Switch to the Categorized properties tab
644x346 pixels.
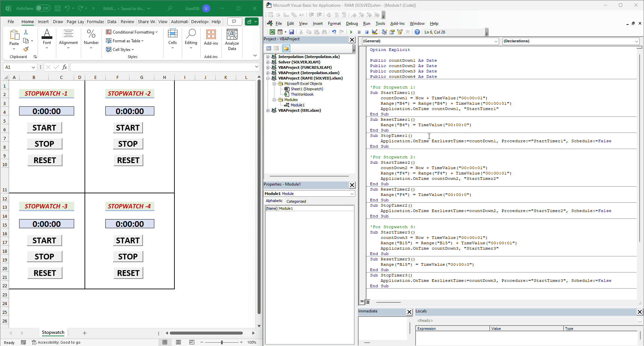[296, 201]
